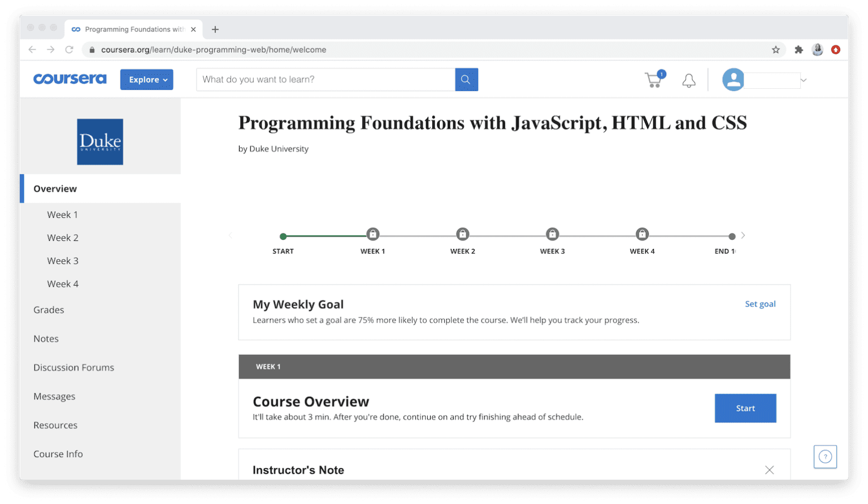Screen dimensions: 868x504
Task: Click the Coursera logo
Action: tap(70, 79)
